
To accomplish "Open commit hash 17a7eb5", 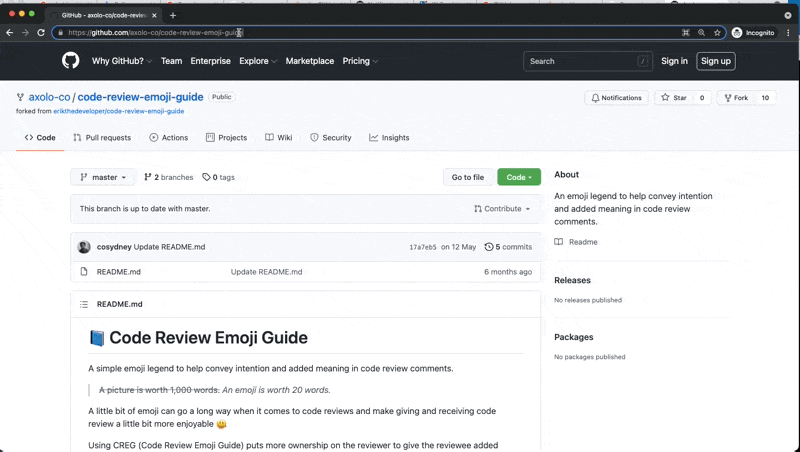I will (x=423, y=247).
